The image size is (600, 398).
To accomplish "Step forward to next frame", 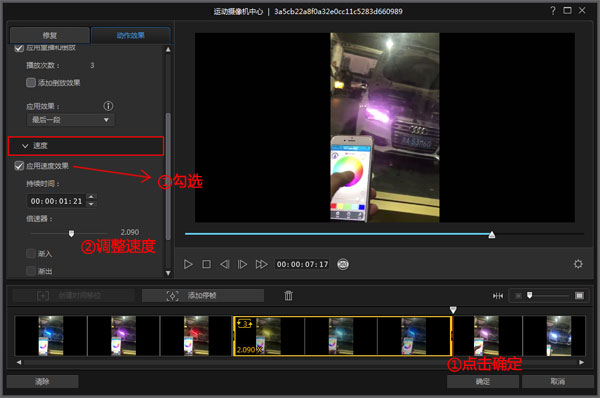I will tap(242, 264).
